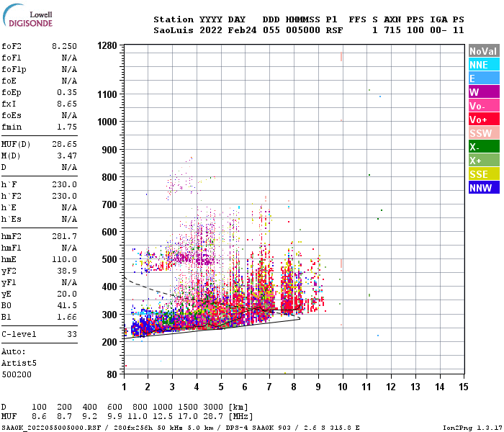Select the W purple legend swatch

click(x=484, y=92)
